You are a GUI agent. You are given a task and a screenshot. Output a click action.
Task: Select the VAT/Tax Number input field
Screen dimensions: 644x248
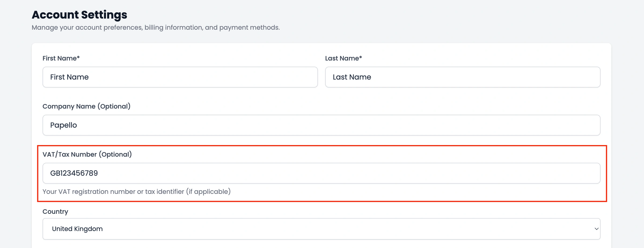point(321,173)
